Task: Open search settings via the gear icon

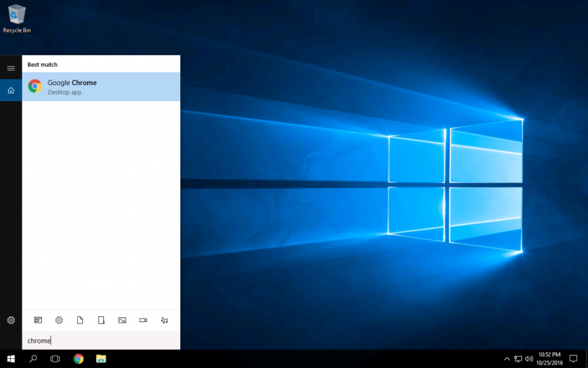Action: point(10,320)
